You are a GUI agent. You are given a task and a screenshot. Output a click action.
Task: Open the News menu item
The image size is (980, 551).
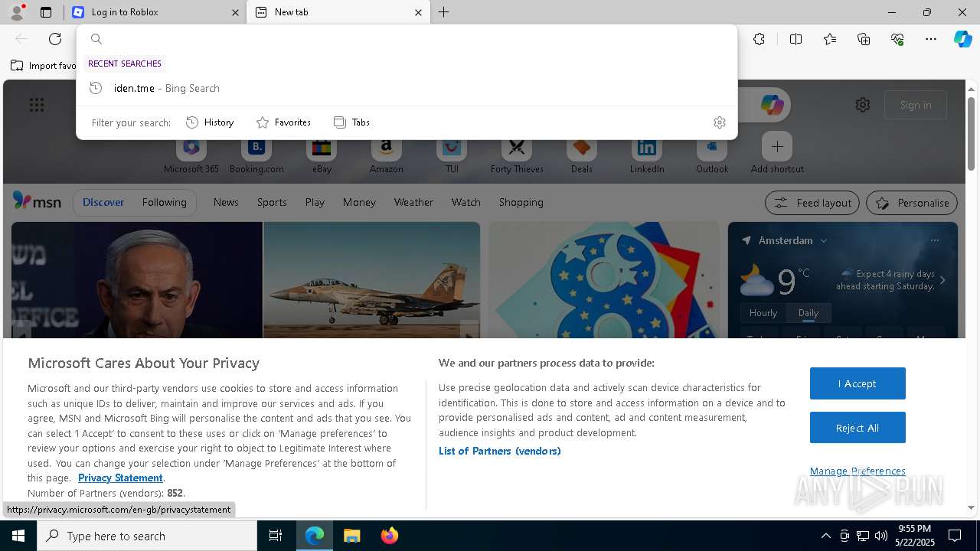(226, 202)
